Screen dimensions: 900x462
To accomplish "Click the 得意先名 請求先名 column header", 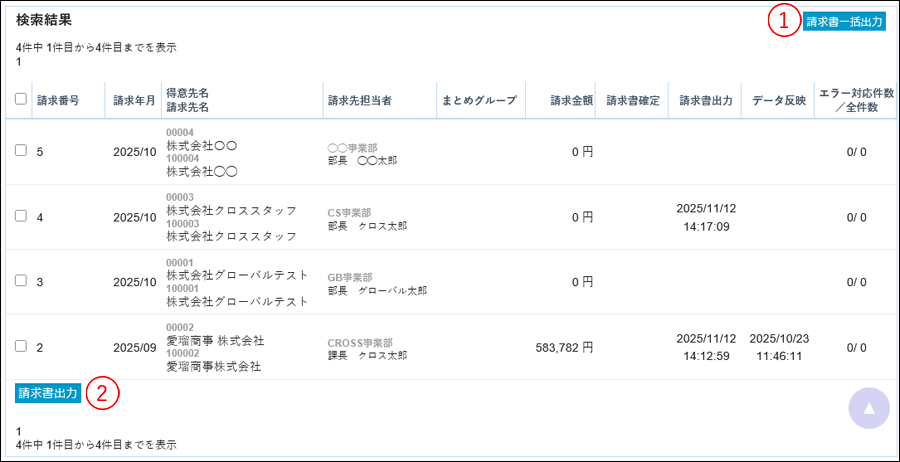I will click(x=188, y=100).
